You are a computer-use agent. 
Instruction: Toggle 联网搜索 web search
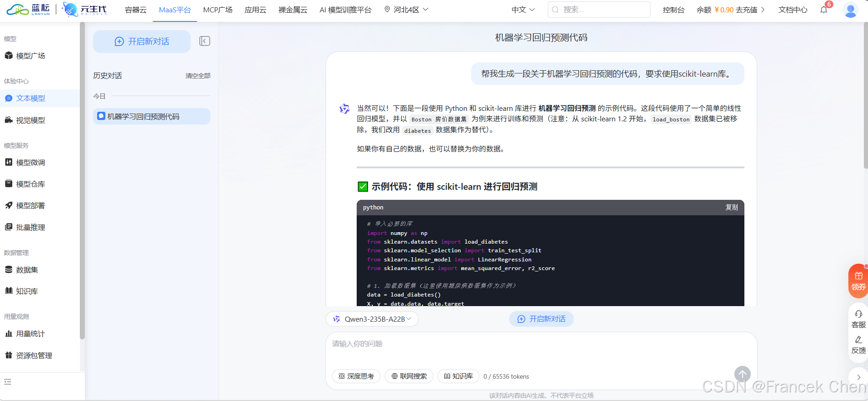pyautogui.click(x=409, y=376)
